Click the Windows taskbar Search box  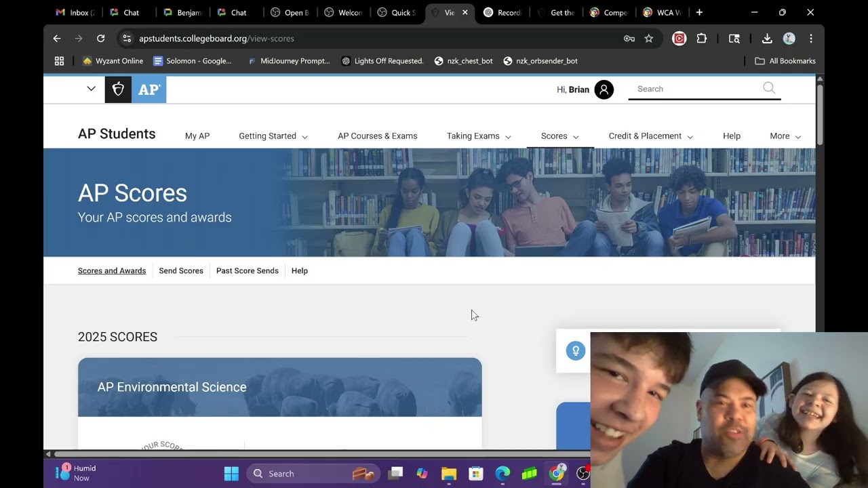tap(312, 473)
